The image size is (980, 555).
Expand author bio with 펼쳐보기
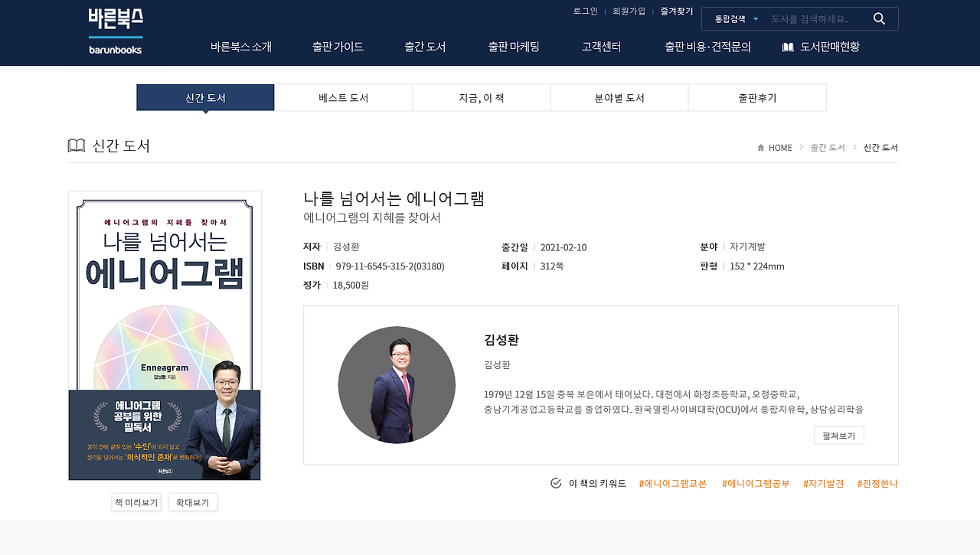coord(839,436)
